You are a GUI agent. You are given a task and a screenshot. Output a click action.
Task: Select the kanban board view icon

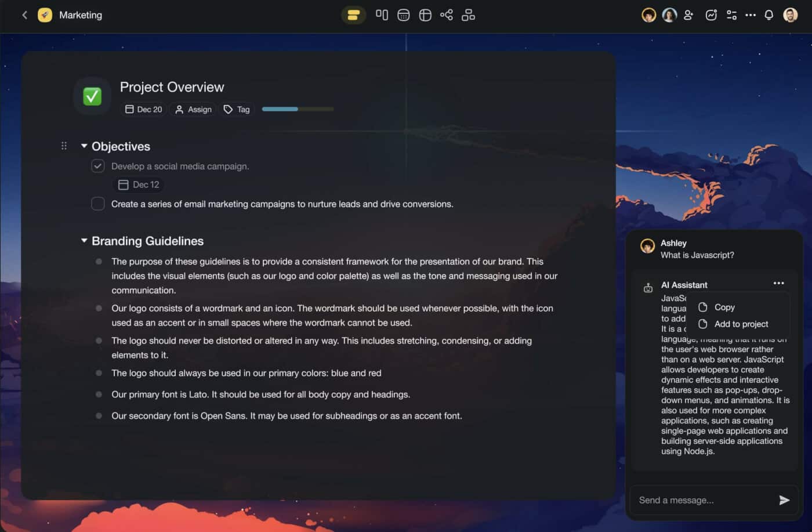(382, 15)
